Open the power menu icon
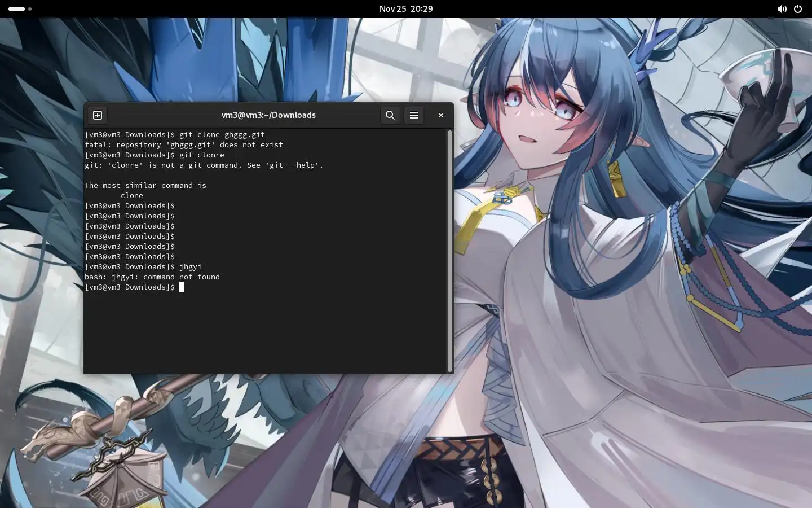Viewport: 812px width, 508px height. pyautogui.click(x=798, y=9)
